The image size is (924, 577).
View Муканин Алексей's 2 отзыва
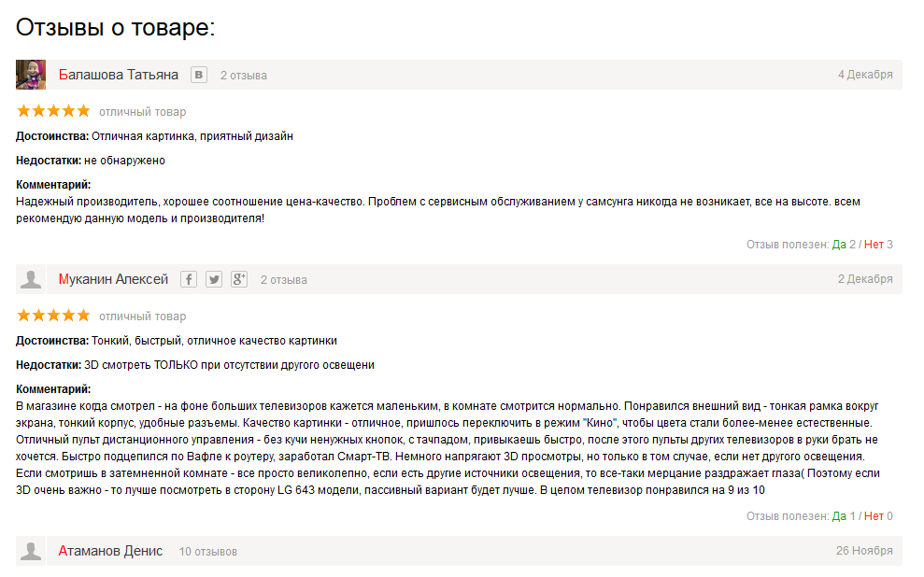(x=284, y=280)
